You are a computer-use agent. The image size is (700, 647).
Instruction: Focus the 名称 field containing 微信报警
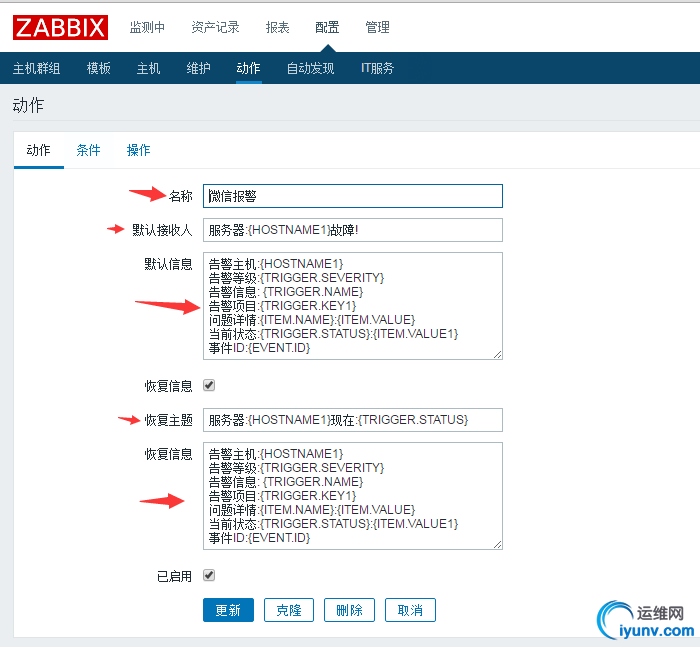[x=353, y=196]
